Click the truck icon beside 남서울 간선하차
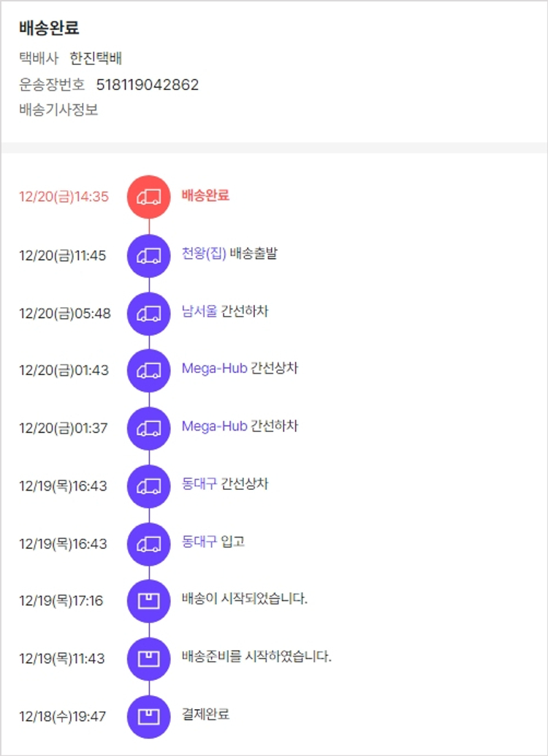548x756 pixels. (x=149, y=313)
